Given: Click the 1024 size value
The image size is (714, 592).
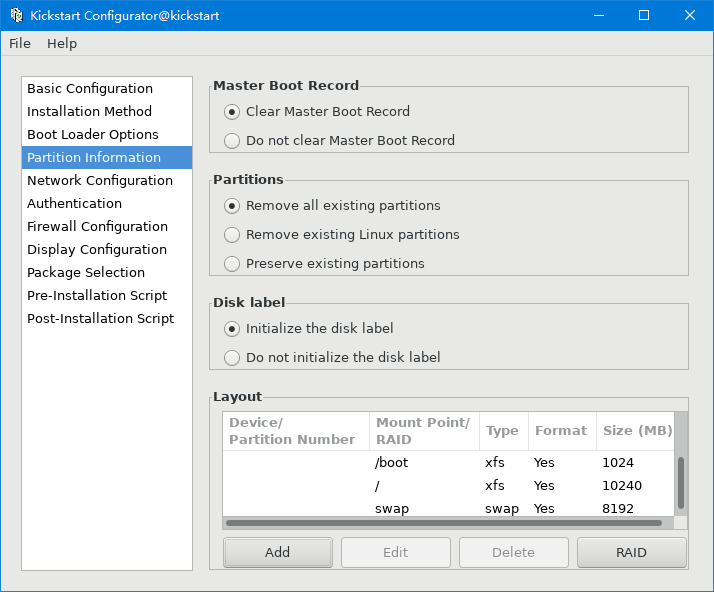Looking at the screenshot, I should pyautogui.click(x=618, y=463).
